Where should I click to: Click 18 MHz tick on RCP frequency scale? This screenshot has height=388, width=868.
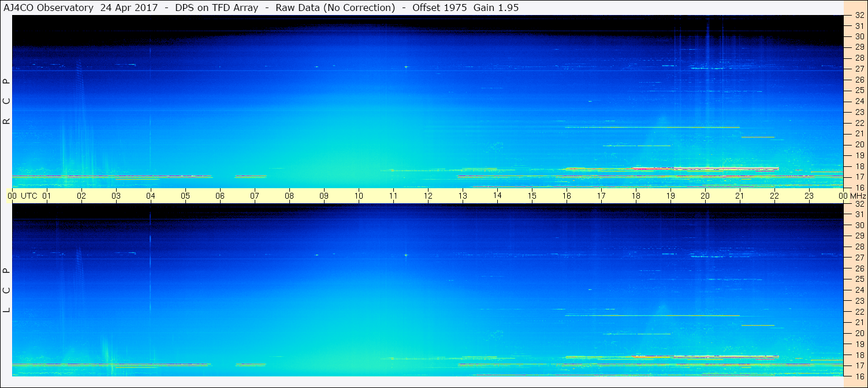click(x=859, y=166)
